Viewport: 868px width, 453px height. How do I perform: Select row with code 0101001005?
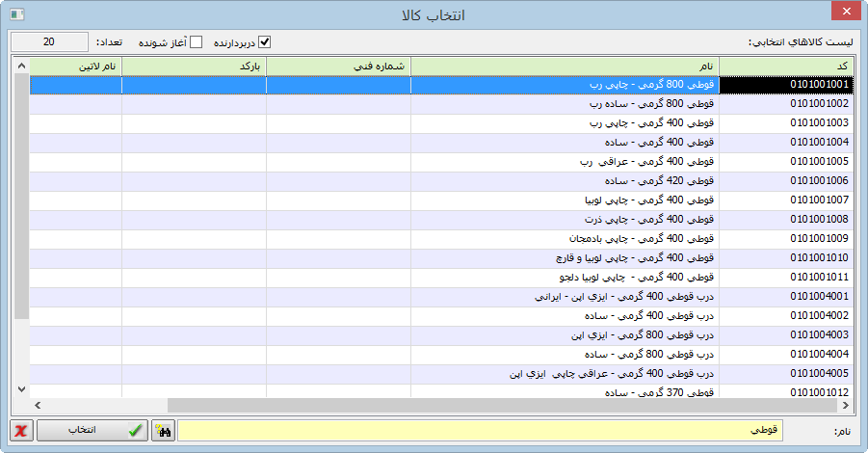[x=784, y=162]
